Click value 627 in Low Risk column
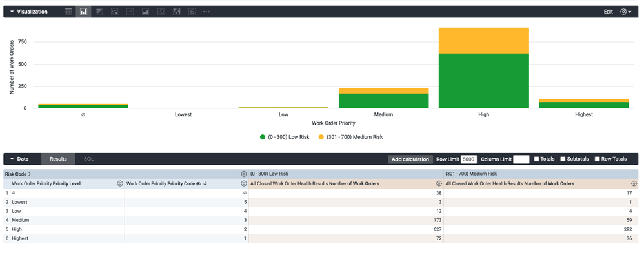 click(x=437, y=229)
